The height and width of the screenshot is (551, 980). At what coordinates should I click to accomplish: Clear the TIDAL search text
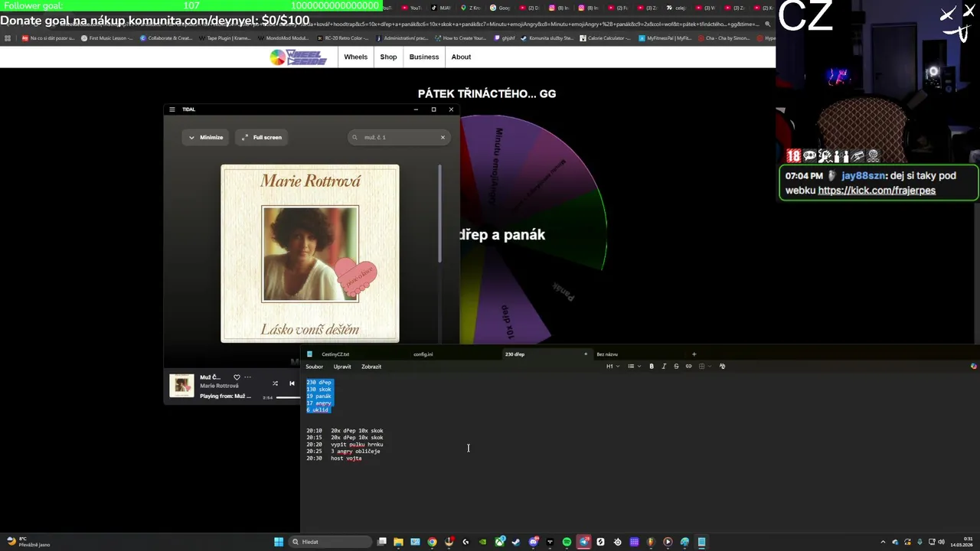tap(443, 137)
